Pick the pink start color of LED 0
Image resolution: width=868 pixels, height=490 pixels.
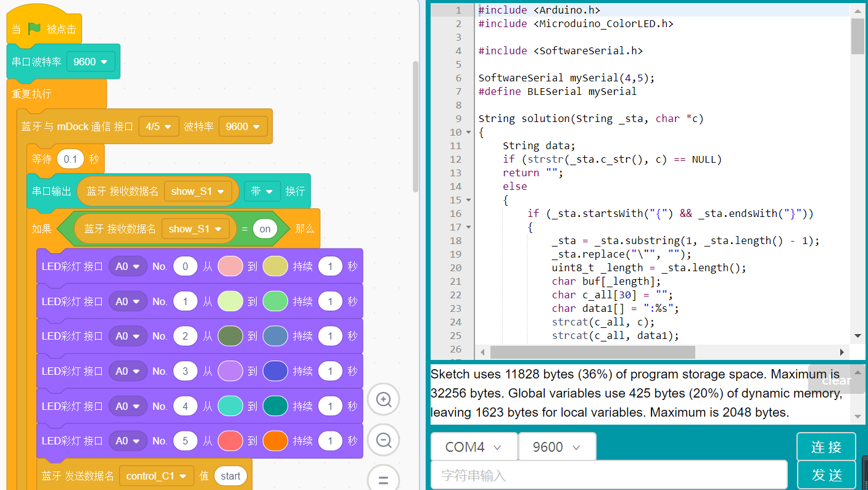pyautogui.click(x=230, y=266)
